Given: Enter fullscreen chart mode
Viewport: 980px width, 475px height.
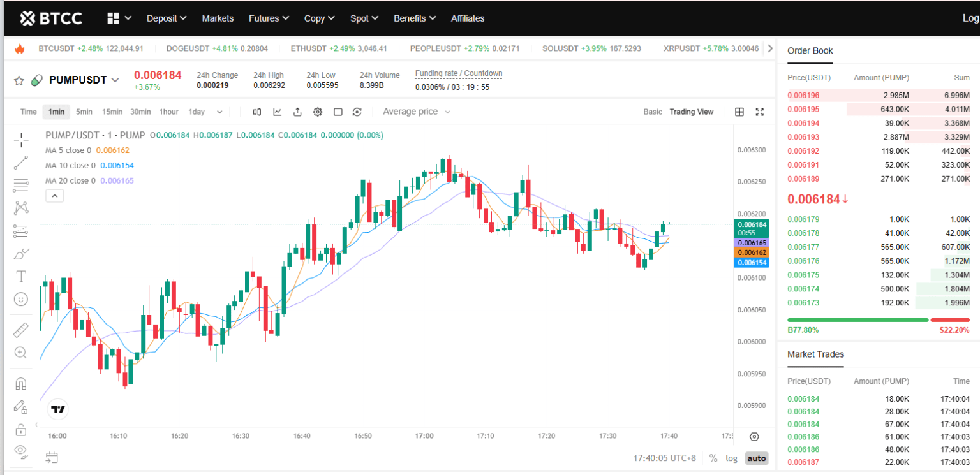Looking at the screenshot, I should 759,112.
